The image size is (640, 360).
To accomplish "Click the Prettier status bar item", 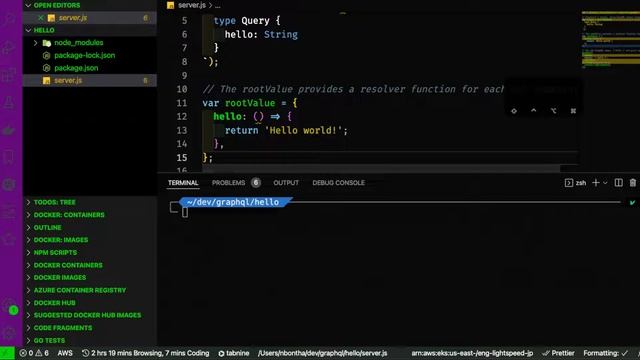I will [x=558, y=353].
